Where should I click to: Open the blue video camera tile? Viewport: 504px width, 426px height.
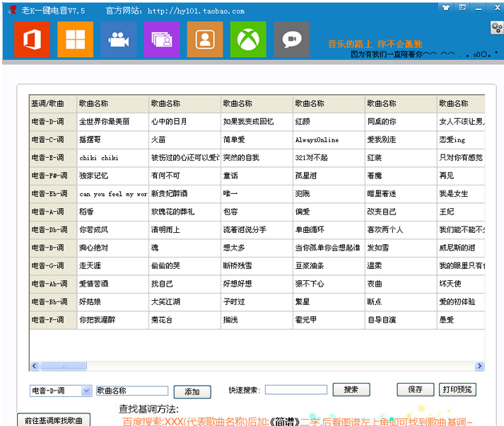pyautogui.click(x=118, y=40)
